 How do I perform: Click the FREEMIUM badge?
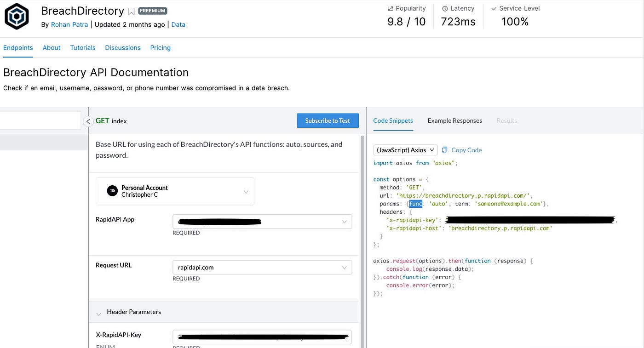[153, 11]
